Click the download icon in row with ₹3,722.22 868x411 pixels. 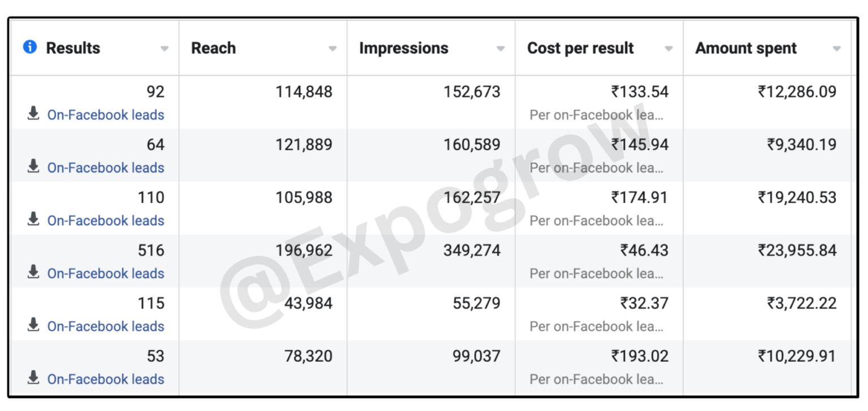pos(33,326)
